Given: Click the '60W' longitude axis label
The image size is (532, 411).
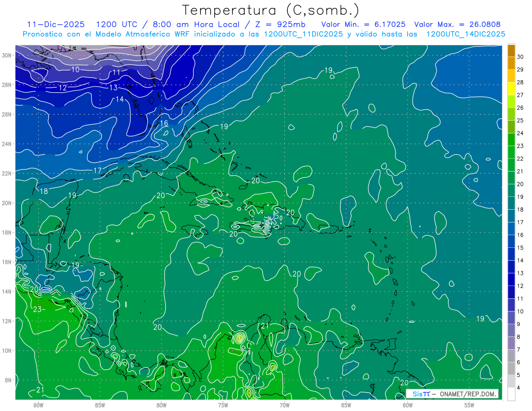Looking at the screenshot, I should (408, 405).
